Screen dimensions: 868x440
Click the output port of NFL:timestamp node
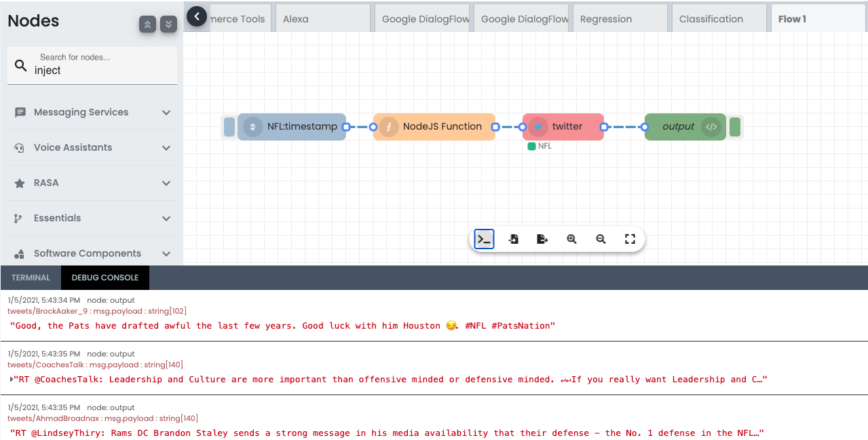(346, 127)
